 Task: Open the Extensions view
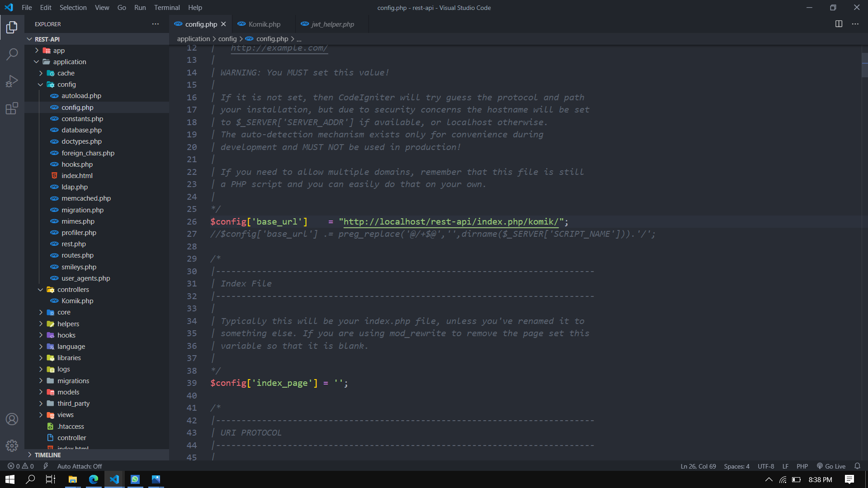[12, 108]
